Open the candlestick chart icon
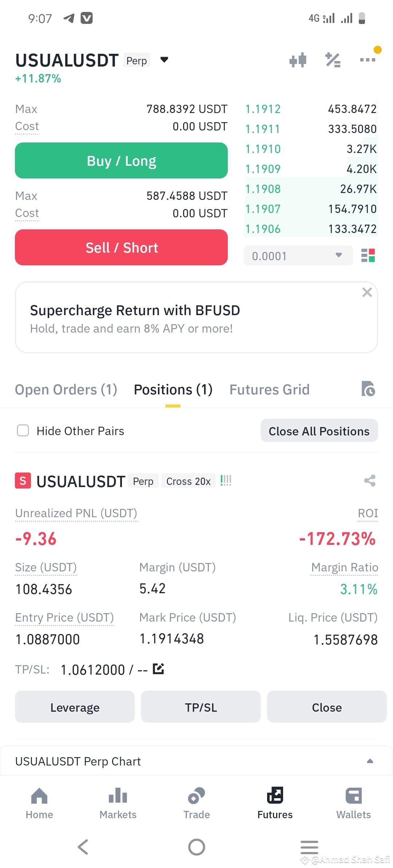Screen dimensions: 393x868 coord(298,60)
